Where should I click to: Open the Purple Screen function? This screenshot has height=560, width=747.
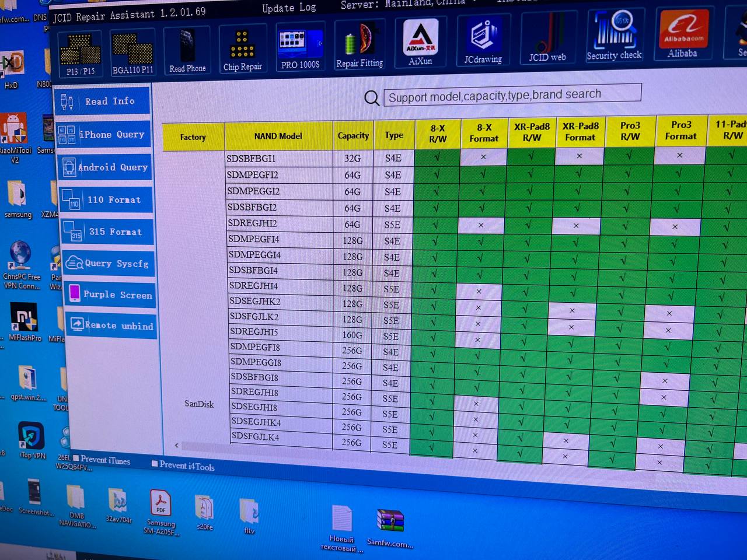tap(110, 294)
